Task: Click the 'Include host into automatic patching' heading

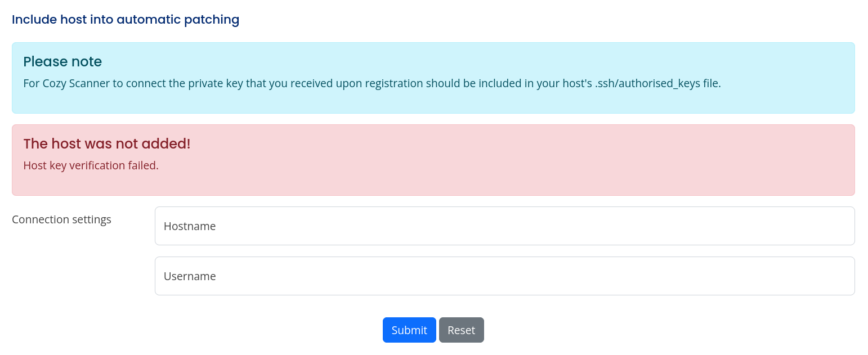Action: 126,20
